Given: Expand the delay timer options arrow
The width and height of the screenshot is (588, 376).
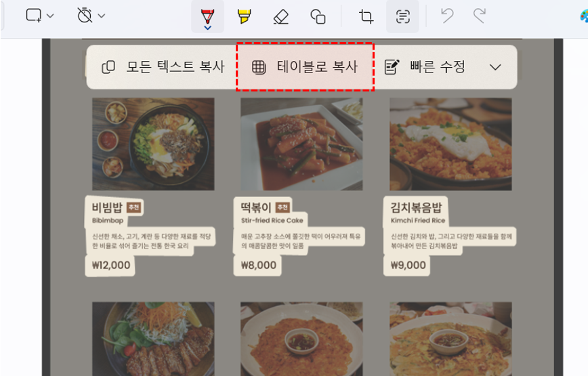Looking at the screenshot, I should coord(101,16).
